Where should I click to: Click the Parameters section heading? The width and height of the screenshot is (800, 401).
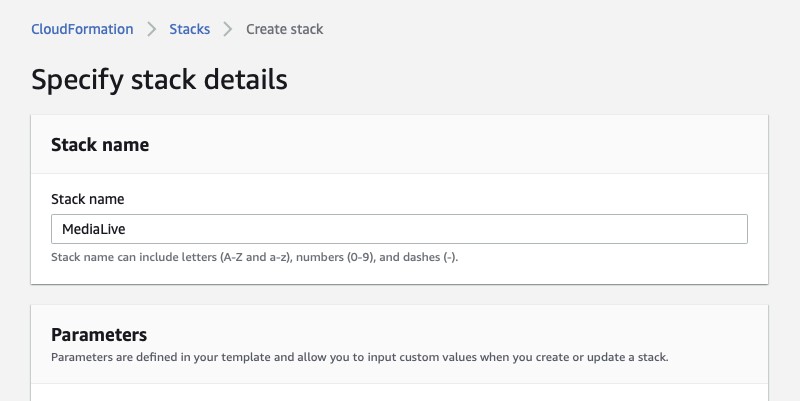pos(99,335)
